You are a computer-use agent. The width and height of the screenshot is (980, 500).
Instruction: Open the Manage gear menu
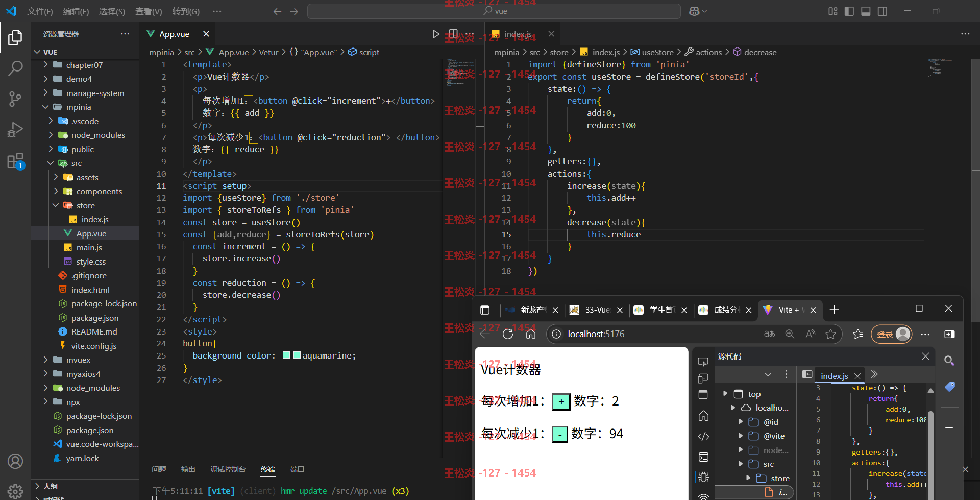(x=15, y=491)
